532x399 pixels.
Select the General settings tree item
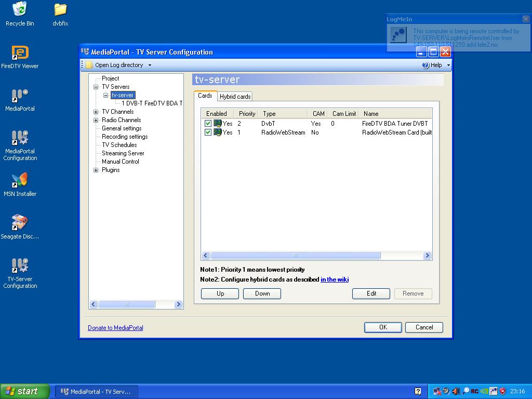tap(122, 128)
